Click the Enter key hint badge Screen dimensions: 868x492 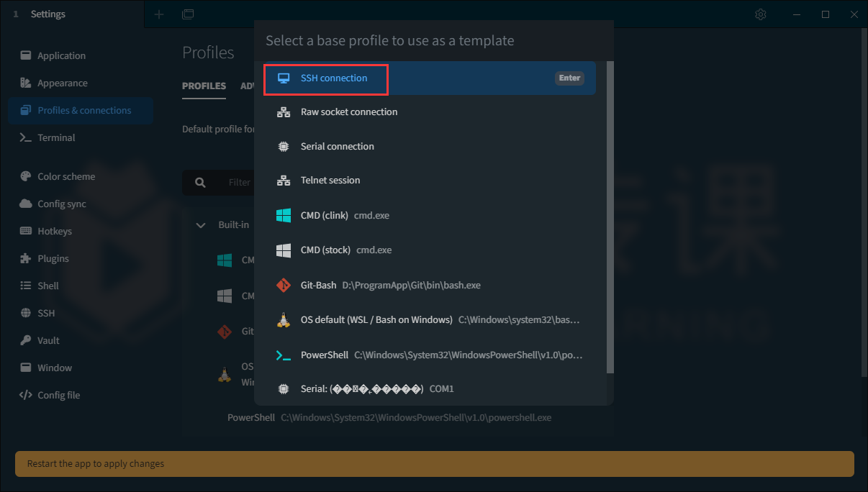[x=569, y=78]
